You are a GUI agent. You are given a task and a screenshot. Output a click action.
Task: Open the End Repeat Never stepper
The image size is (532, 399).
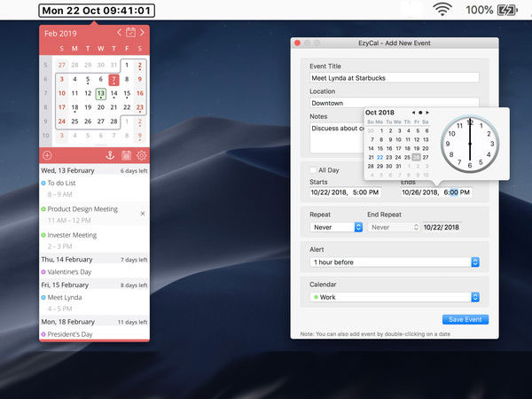(394, 227)
